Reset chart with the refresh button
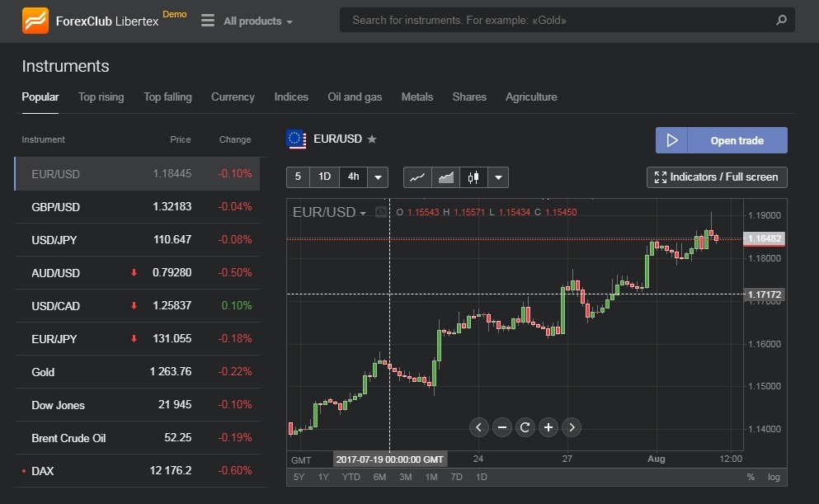Image resolution: width=819 pixels, height=504 pixels. click(525, 427)
